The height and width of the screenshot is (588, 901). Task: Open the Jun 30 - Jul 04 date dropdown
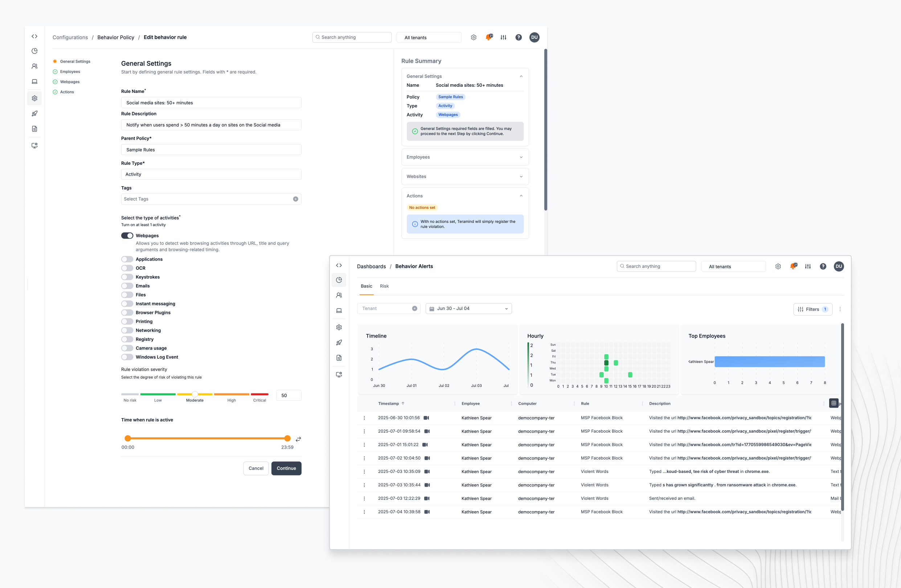pos(468,309)
